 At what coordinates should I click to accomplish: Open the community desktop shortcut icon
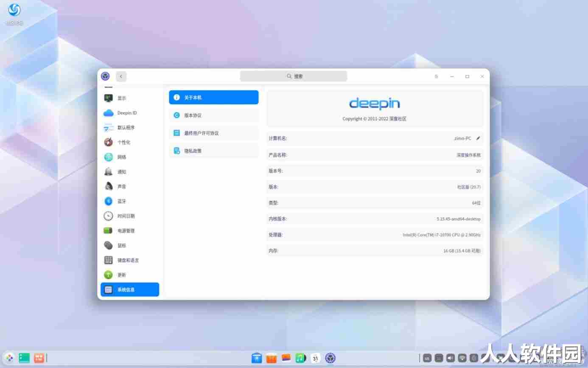click(x=14, y=14)
